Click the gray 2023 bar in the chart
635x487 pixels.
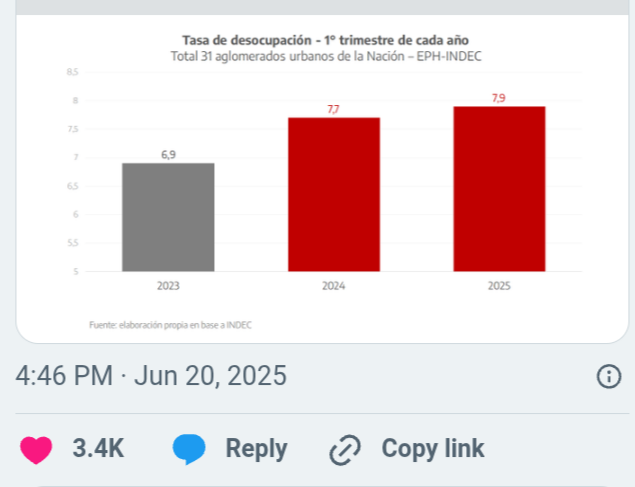click(168, 217)
